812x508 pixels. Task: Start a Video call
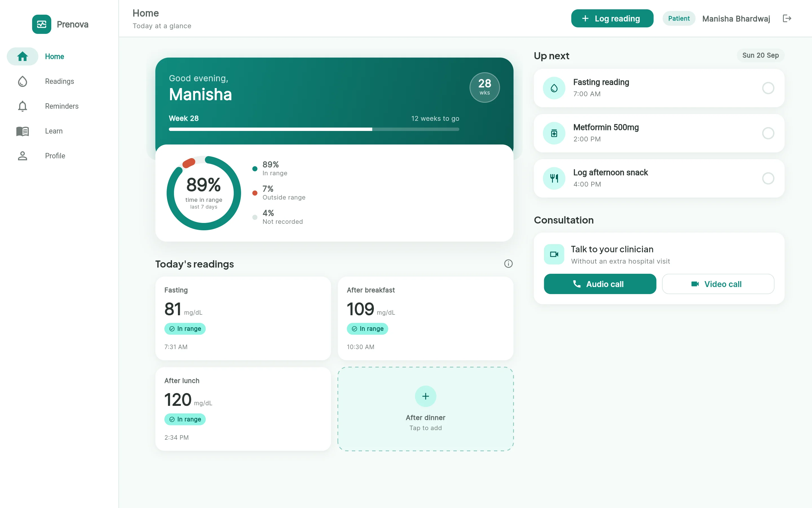[718, 284]
